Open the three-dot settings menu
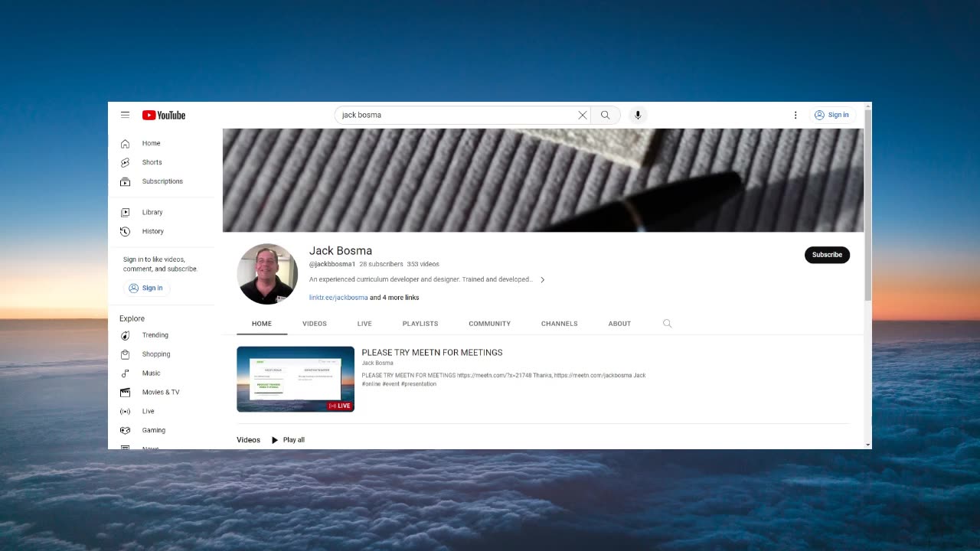980x551 pixels. point(795,115)
